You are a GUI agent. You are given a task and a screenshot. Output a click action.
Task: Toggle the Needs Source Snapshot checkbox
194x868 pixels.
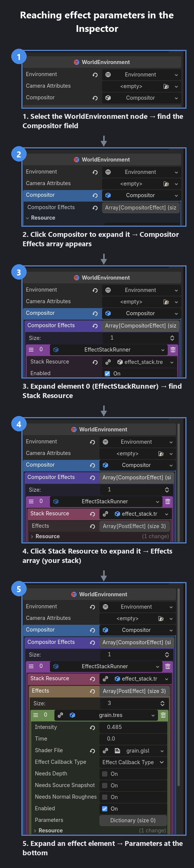pos(105,786)
